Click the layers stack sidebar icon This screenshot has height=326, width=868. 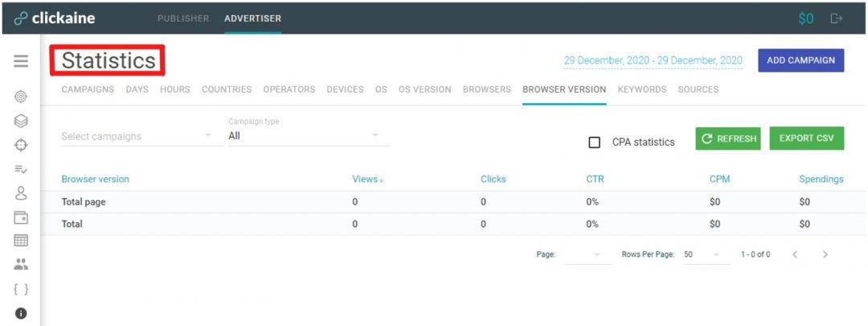click(x=21, y=121)
